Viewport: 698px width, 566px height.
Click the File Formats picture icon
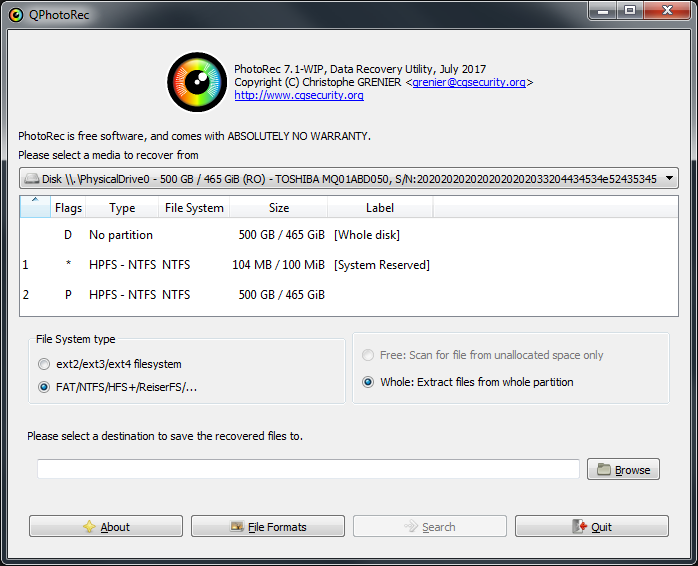point(237,527)
